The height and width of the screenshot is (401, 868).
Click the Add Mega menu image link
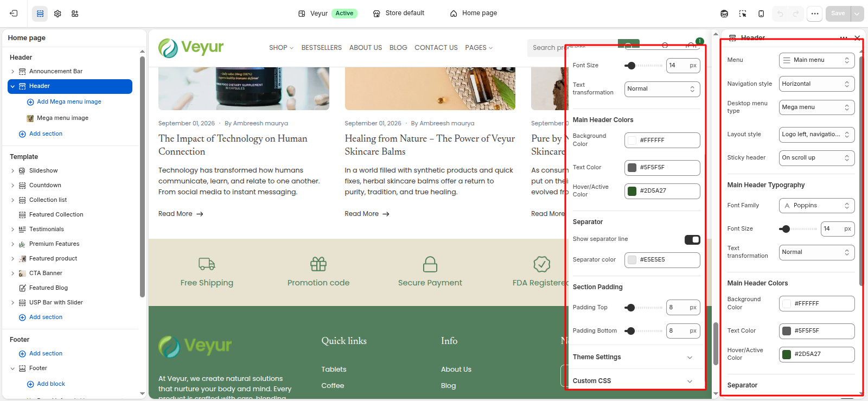pyautogui.click(x=69, y=102)
